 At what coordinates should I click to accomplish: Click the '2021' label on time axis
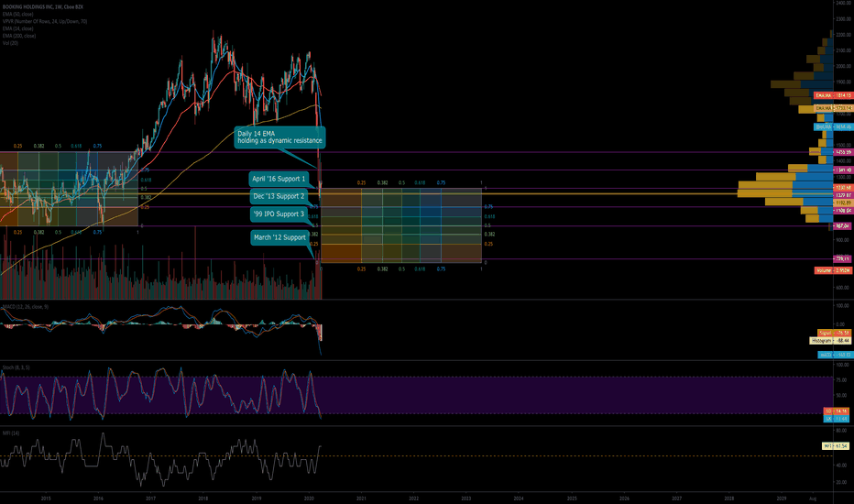(x=361, y=498)
